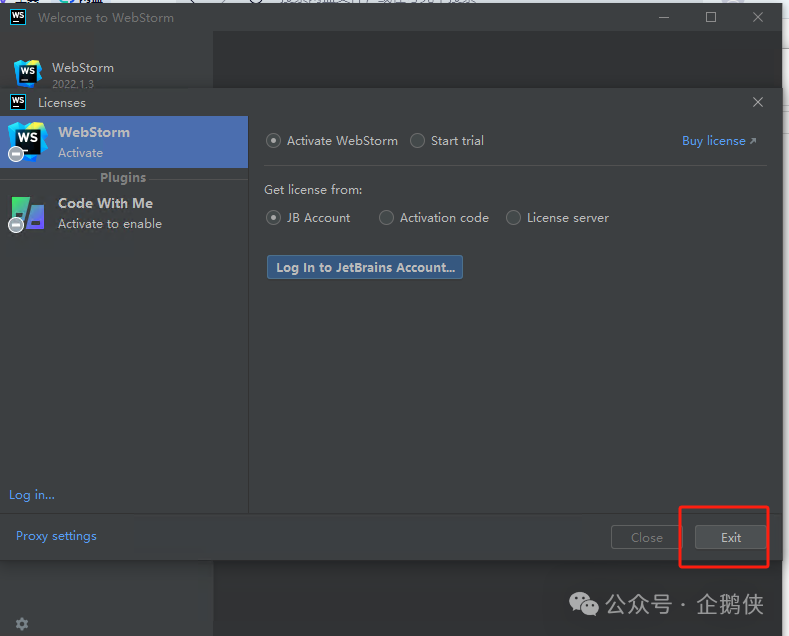Open the Buy license link

coord(719,141)
